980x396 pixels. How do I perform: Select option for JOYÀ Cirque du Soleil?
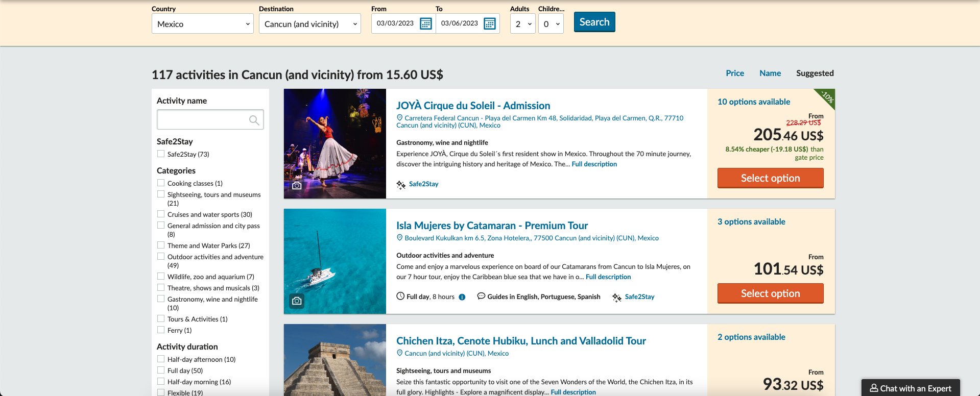pos(771,178)
